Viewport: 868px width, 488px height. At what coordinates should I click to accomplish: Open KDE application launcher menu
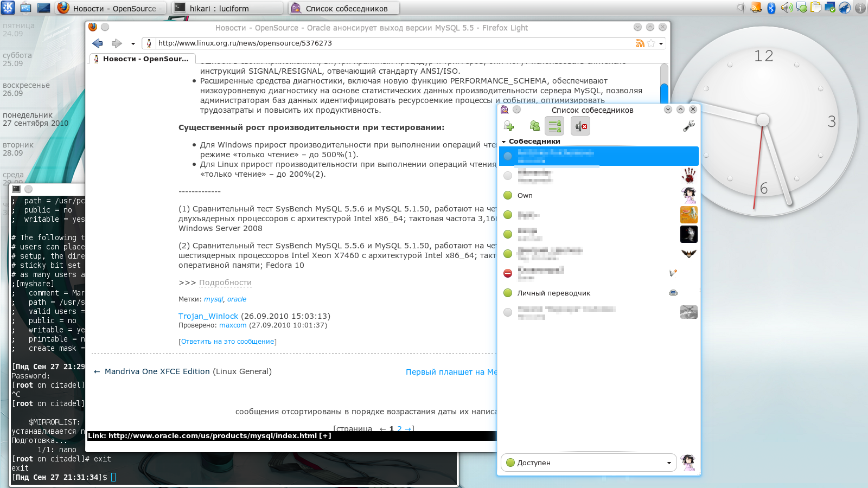tap(8, 8)
